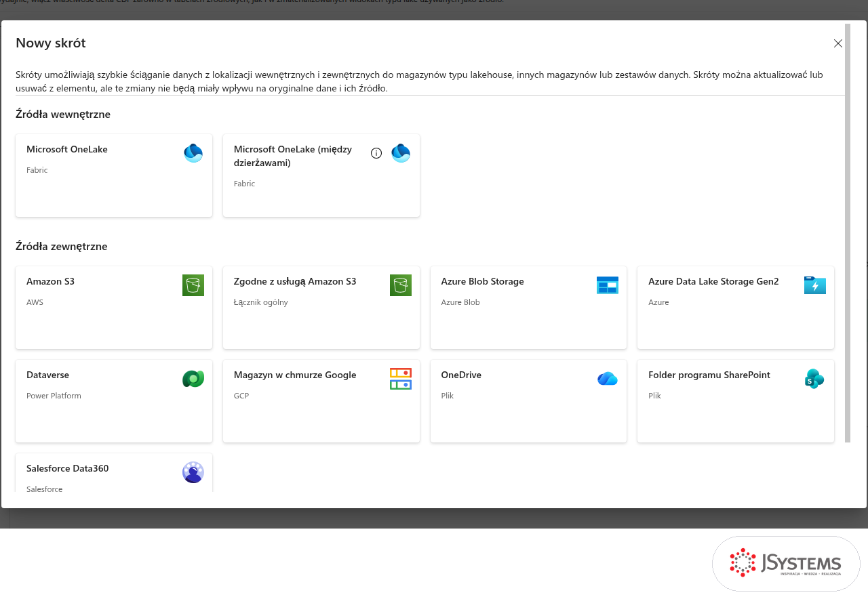Click 'Plik' under Folder programu SharePoint

click(x=655, y=396)
